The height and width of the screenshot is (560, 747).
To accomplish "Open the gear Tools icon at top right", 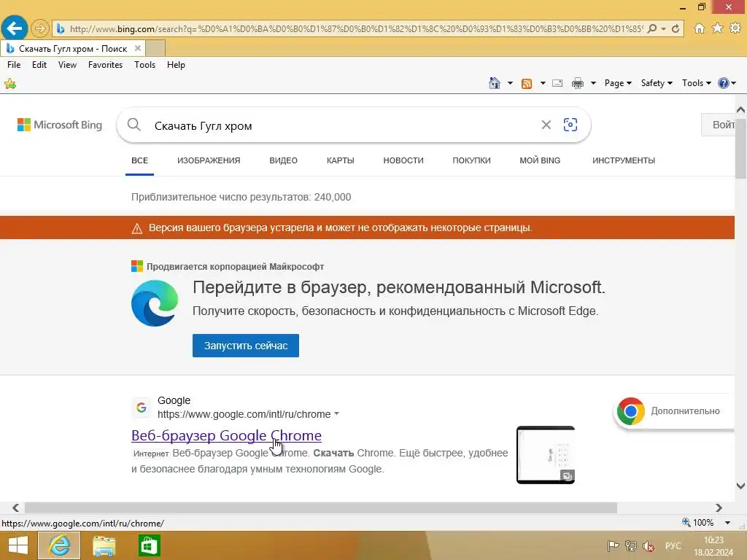I will click(735, 28).
